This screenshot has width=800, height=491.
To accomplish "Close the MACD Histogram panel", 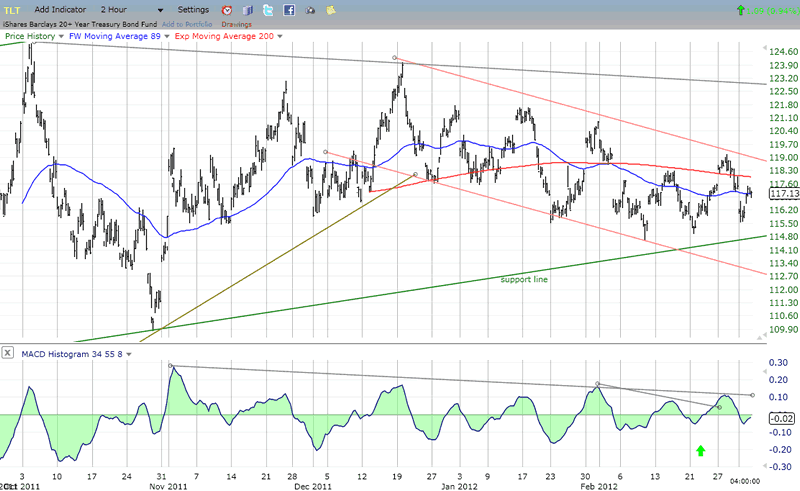I will pos(9,353).
